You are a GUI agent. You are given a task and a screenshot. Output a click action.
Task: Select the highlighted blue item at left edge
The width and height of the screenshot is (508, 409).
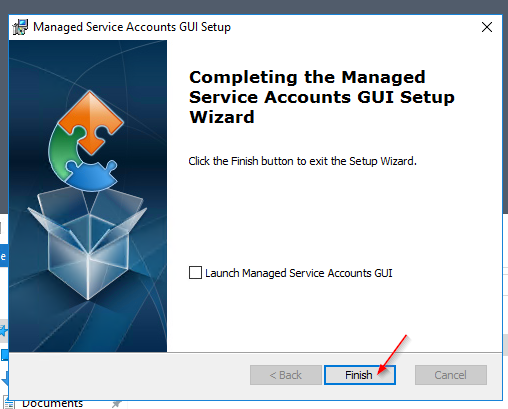pyautogui.click(x=4, y=256)
